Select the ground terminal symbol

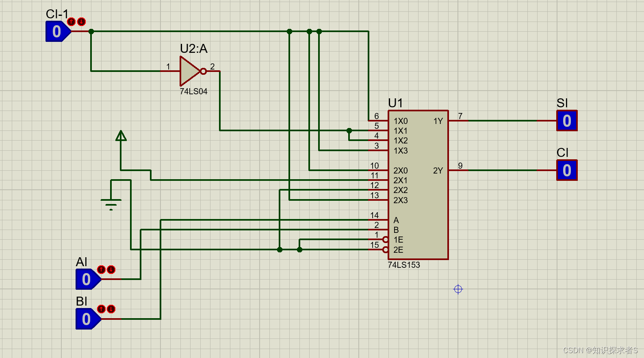click(x=111, y=204)
